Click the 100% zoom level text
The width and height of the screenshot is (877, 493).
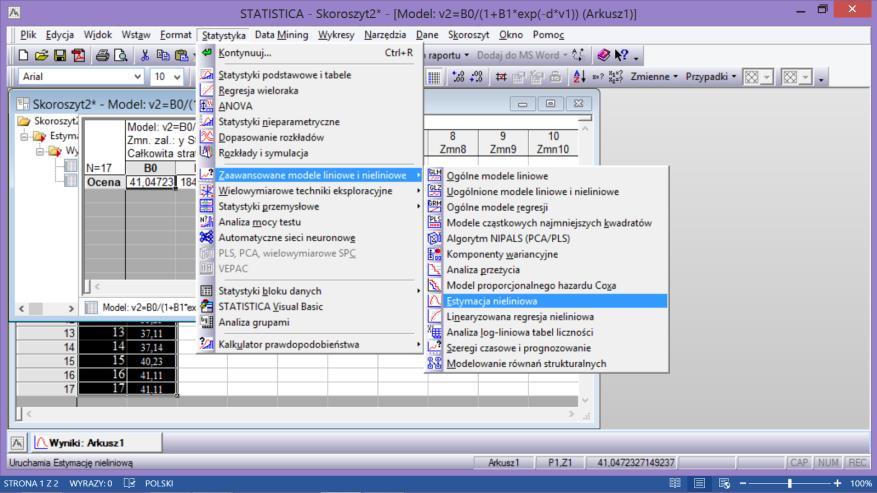(x=861, y=483)
